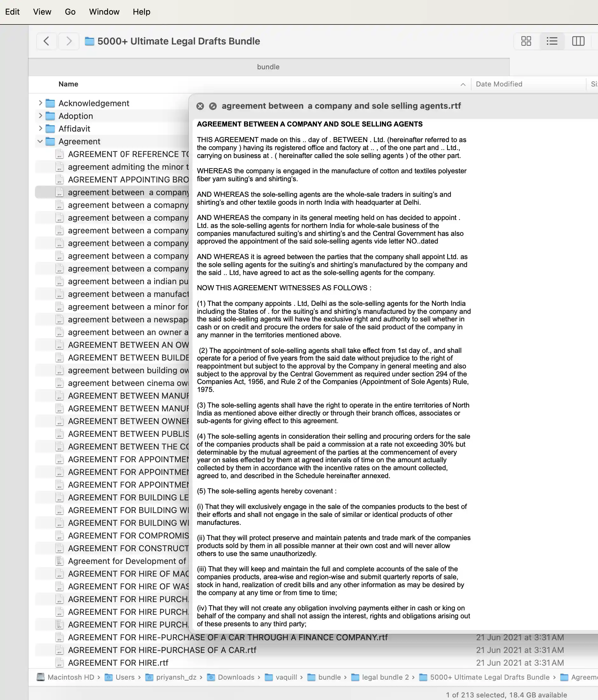Select AGREEMENT FOR COMPROMIS file
This screenshot has width=598, height=700.
pos(128,535)
